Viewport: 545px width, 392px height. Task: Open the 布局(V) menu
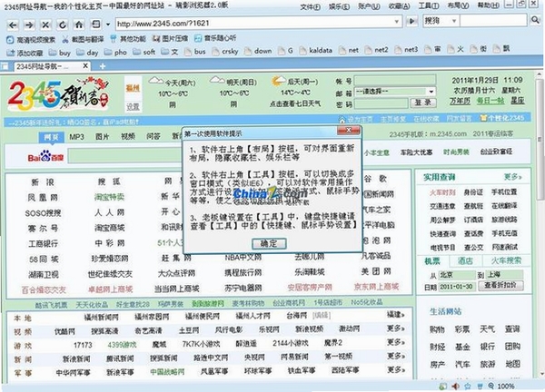[459, 5]
